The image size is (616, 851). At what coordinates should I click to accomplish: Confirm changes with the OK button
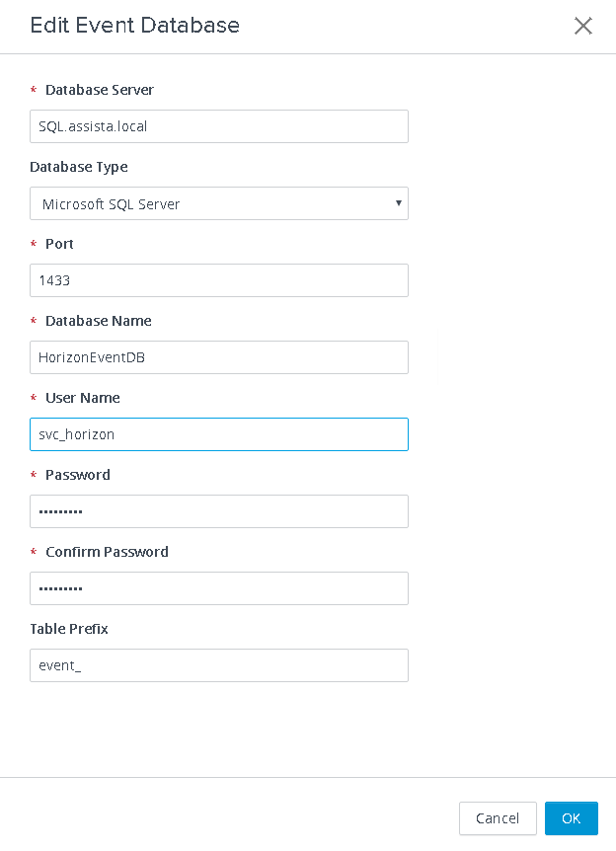click(571, 818)
